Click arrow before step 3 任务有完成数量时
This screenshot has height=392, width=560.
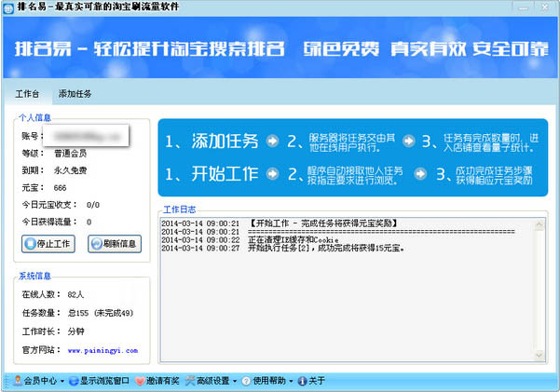pos(409,141)
